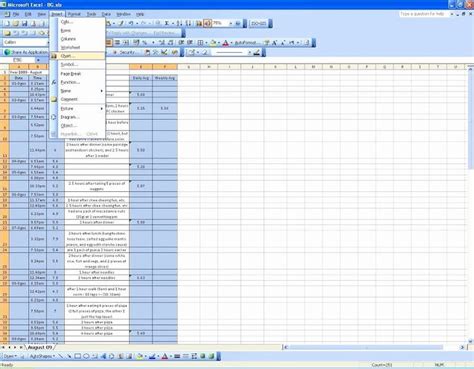Viewport: 474px width, 369px height.
Task: Click the Insert WordArt icon
Action: point(103,356)
